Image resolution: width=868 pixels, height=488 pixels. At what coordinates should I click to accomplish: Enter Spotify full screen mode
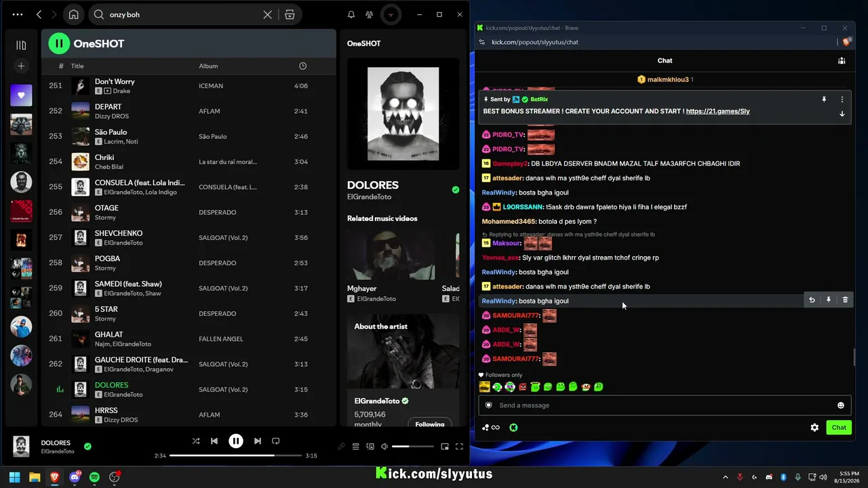(459, 447)
